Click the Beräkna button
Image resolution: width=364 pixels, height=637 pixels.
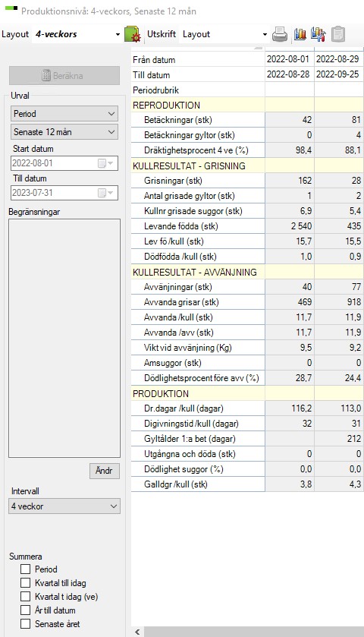click(x=64, y=76)
